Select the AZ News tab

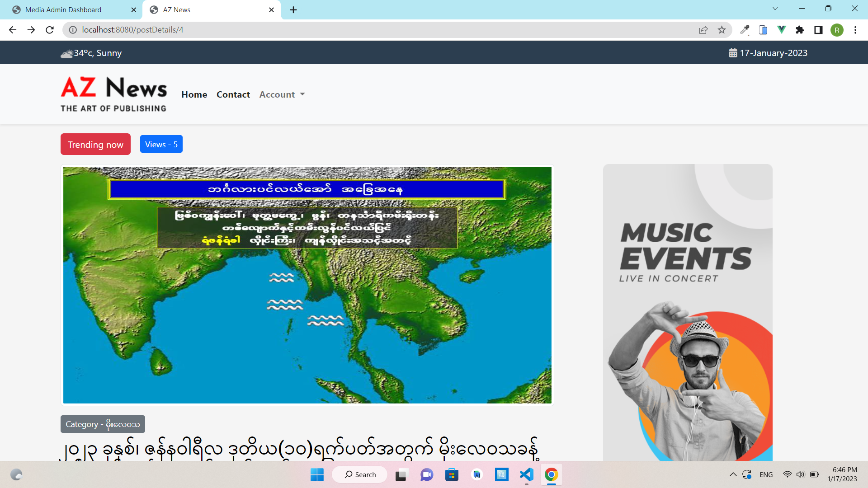(212, 9)
